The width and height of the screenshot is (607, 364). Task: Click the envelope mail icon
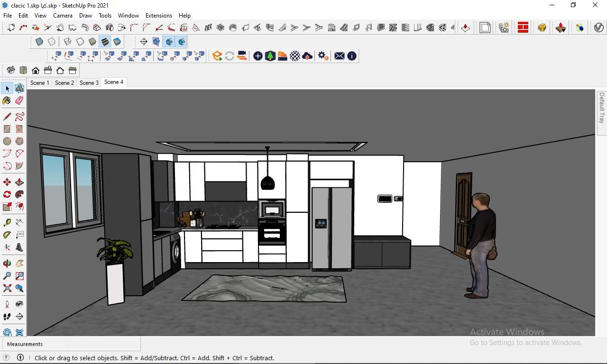point(340,56)
